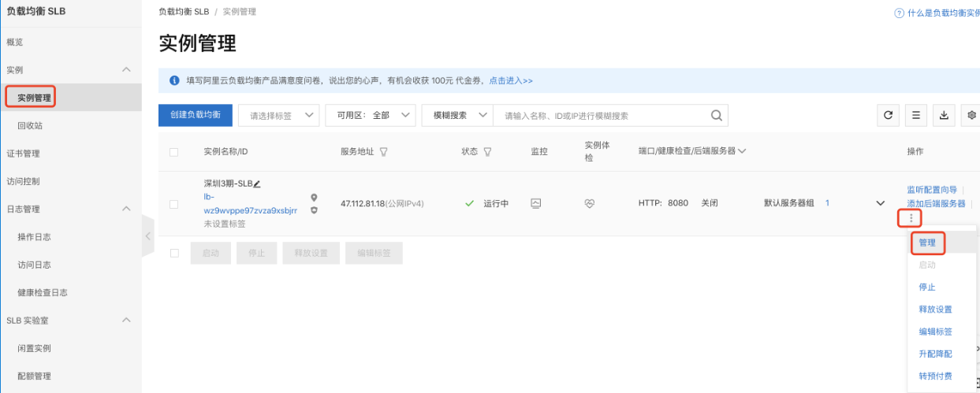Click the bottom 停止 batch button
The height and width of the screenshot is (393, 980).
(256, 253)
